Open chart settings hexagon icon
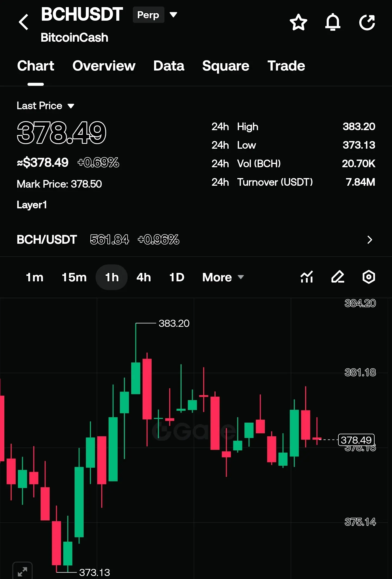This screenshot has height=579, width=392. [x=369, y=277]
